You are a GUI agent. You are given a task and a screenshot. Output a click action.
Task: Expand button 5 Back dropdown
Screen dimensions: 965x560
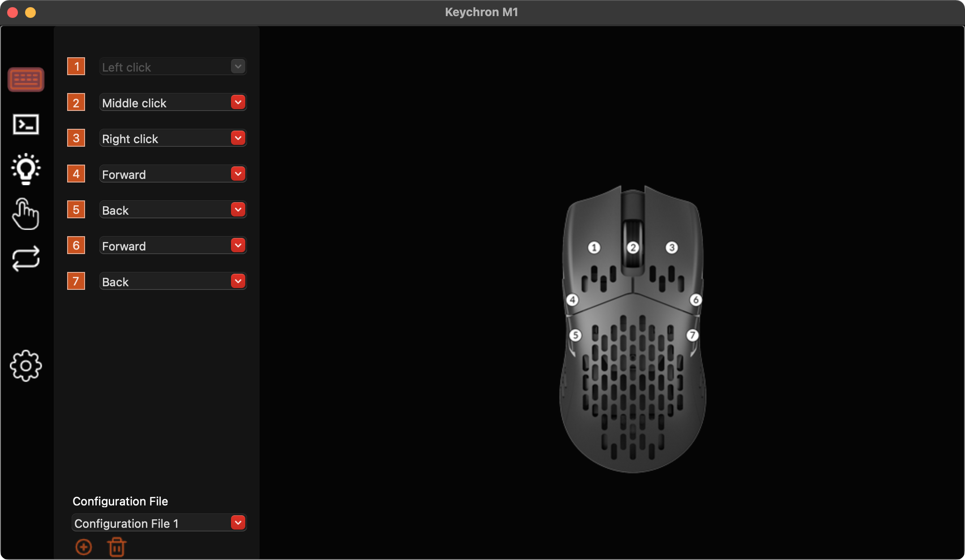point(173,209)
